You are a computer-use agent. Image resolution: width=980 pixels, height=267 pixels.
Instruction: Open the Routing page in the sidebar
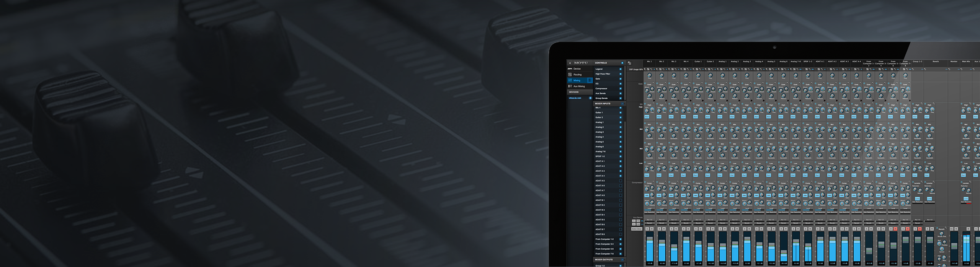577,75
